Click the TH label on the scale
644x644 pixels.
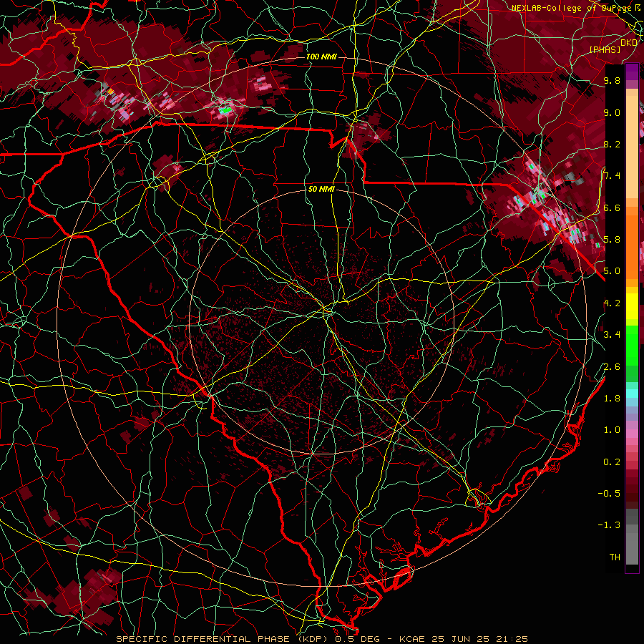pyautogui.click(x=615, y=557)
